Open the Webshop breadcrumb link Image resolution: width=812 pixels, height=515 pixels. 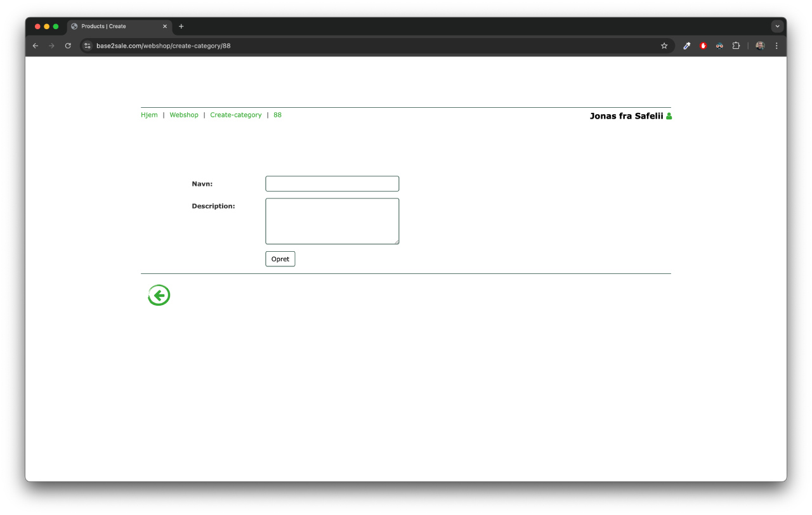pyautogui.click(x=184, y=115)
